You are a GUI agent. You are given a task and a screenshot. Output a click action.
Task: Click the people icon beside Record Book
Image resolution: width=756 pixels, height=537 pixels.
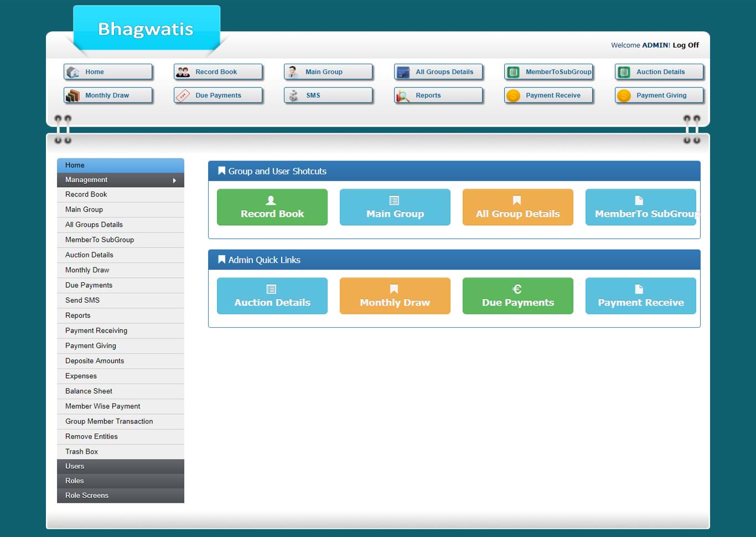point(183,72)
